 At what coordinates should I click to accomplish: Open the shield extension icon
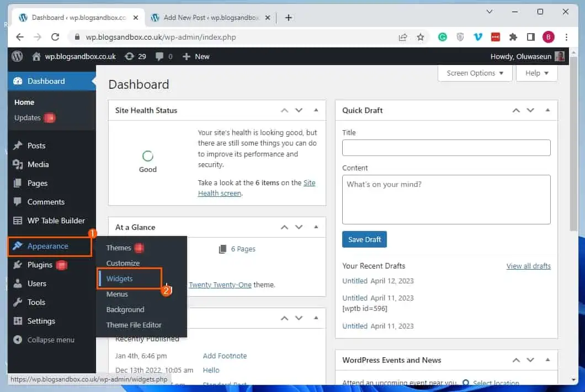click(x=460, y=37)
